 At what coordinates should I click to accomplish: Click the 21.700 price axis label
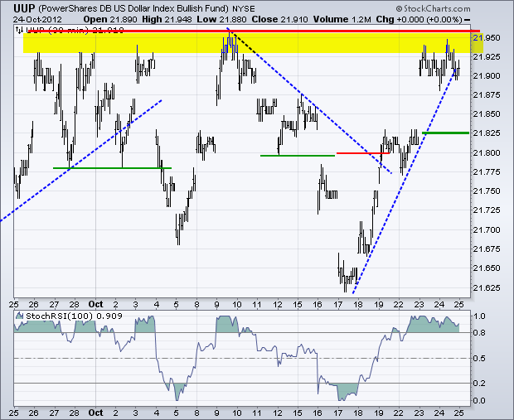pyautogui.click(x=487, y=229)
